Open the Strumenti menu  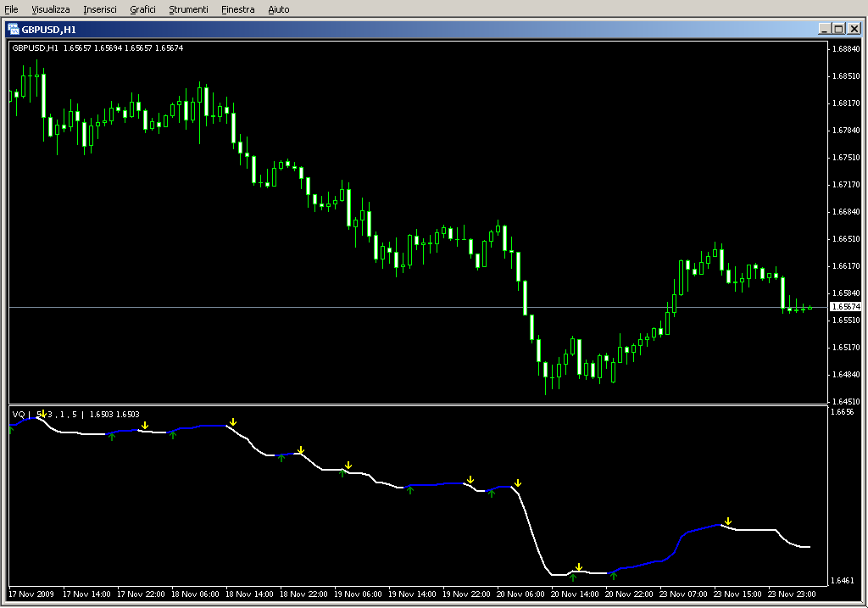[188, 9]
